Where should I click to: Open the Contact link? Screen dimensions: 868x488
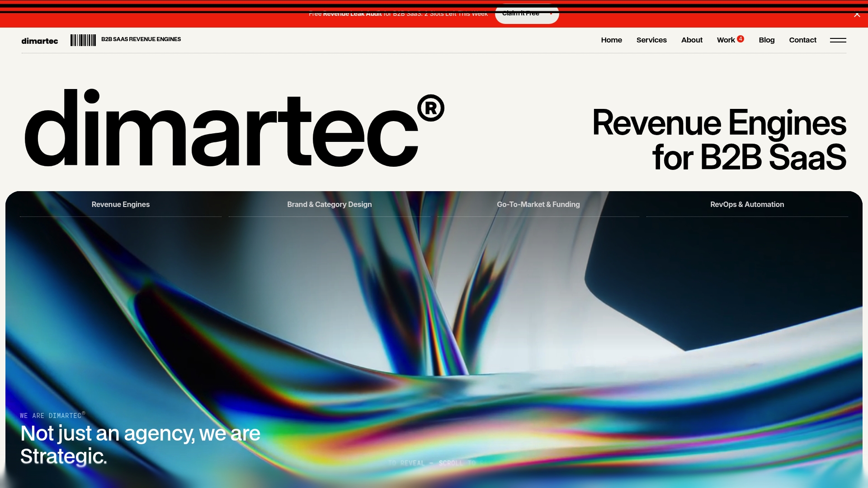coord(802,40)
